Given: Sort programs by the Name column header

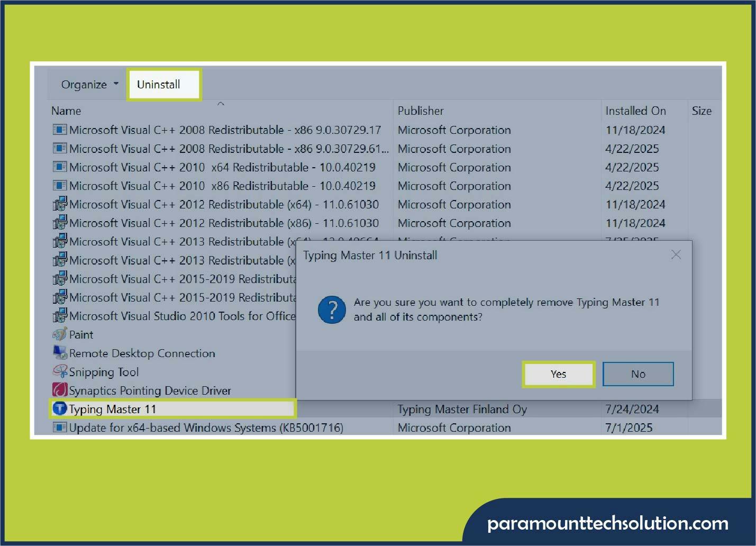Looking at the screenshot, I should pos(66,111).
